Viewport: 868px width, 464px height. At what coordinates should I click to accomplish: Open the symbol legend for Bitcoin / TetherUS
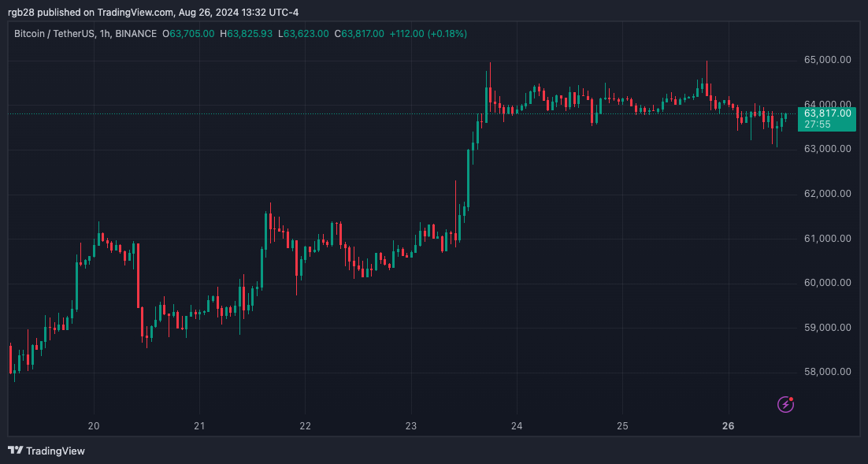pyautogui.click(x=56, y=34)
